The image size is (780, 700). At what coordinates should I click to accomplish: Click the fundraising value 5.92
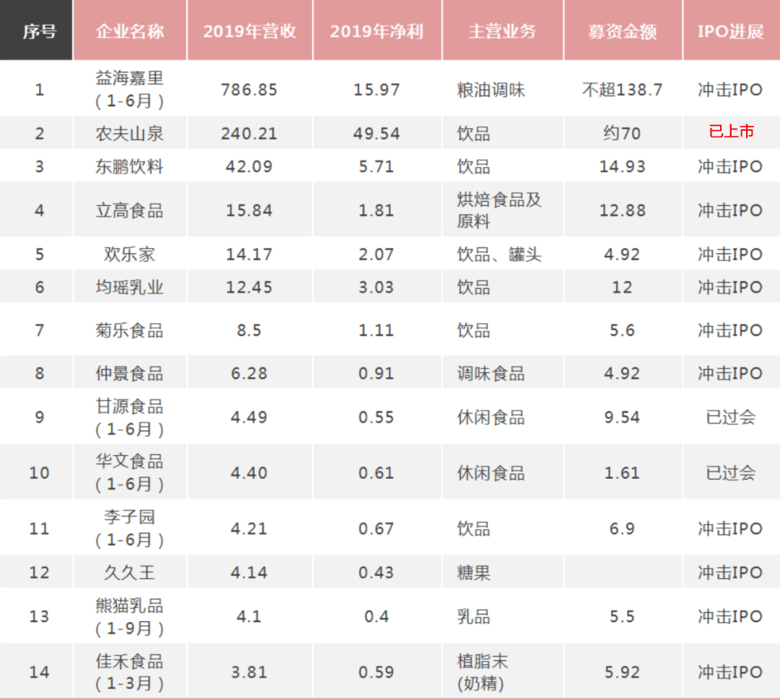[623, 672]
